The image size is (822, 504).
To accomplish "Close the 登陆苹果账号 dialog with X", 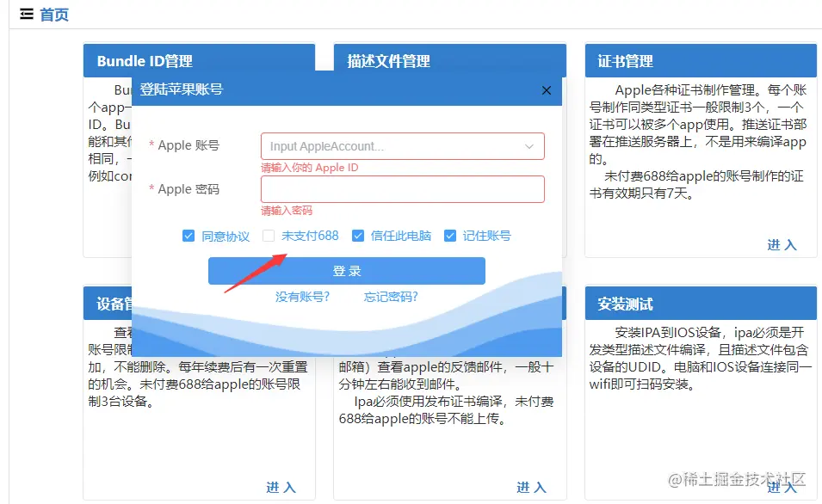I will coord(547,90).
